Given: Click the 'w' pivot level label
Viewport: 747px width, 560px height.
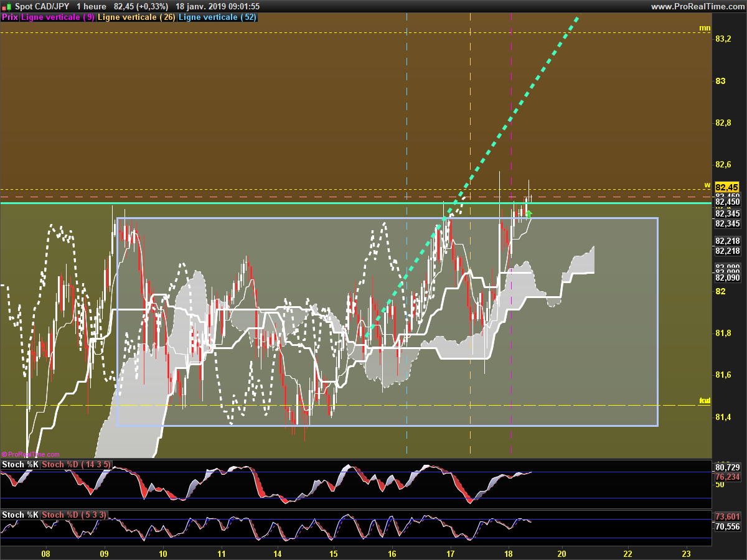Looking at the screenshot, I should point(707,185).
